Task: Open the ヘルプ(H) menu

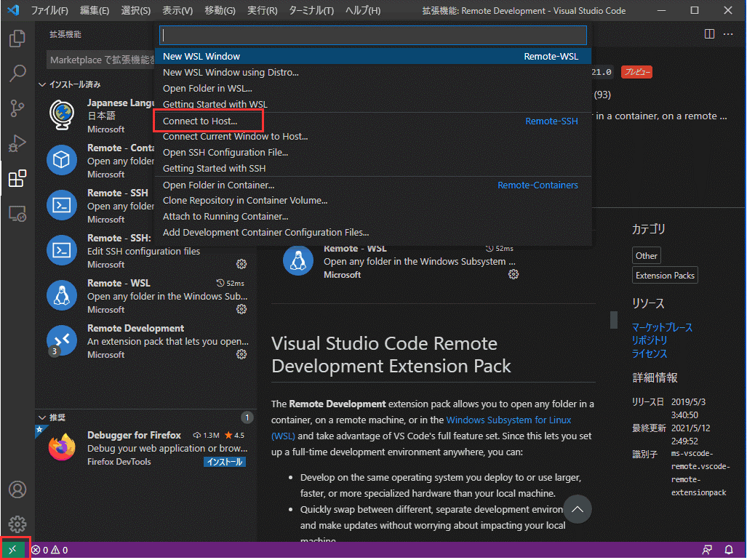Action: pos(362,10)
